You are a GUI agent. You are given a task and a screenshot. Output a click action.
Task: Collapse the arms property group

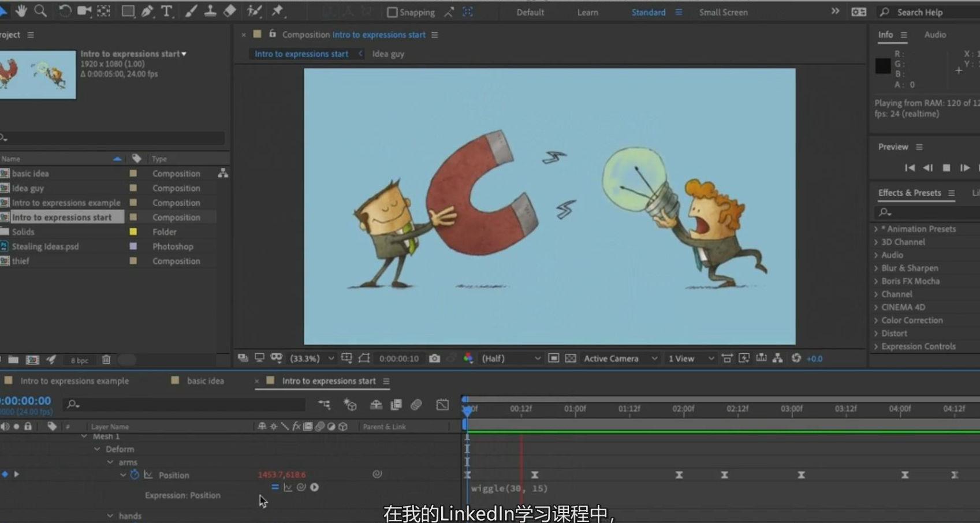tap(110, 462)
